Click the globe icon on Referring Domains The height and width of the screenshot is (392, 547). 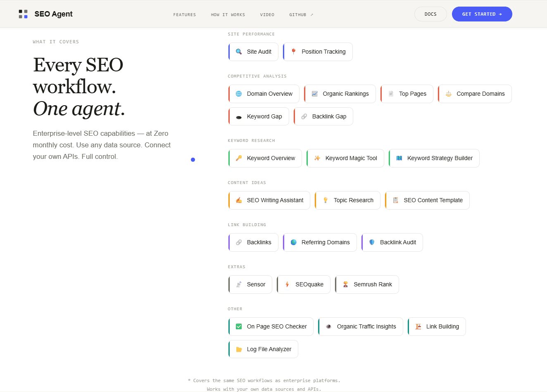pos(293,242)
